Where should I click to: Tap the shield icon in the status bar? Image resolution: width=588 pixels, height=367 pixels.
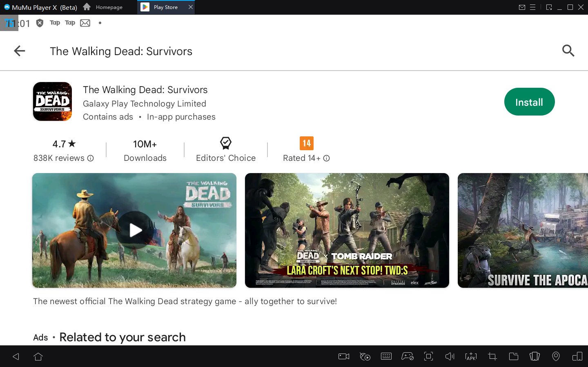click(x=40, y=23)
